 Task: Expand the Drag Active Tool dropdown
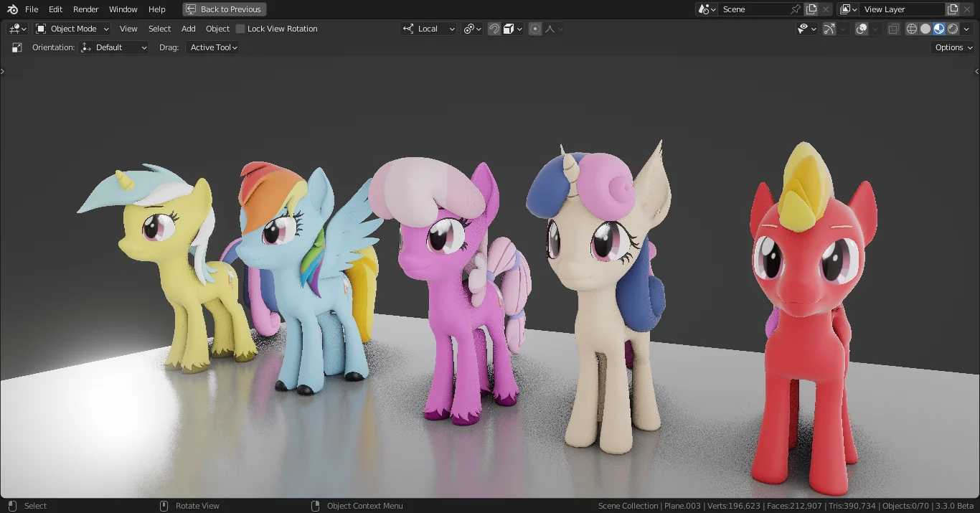click(x=213, y=47)
